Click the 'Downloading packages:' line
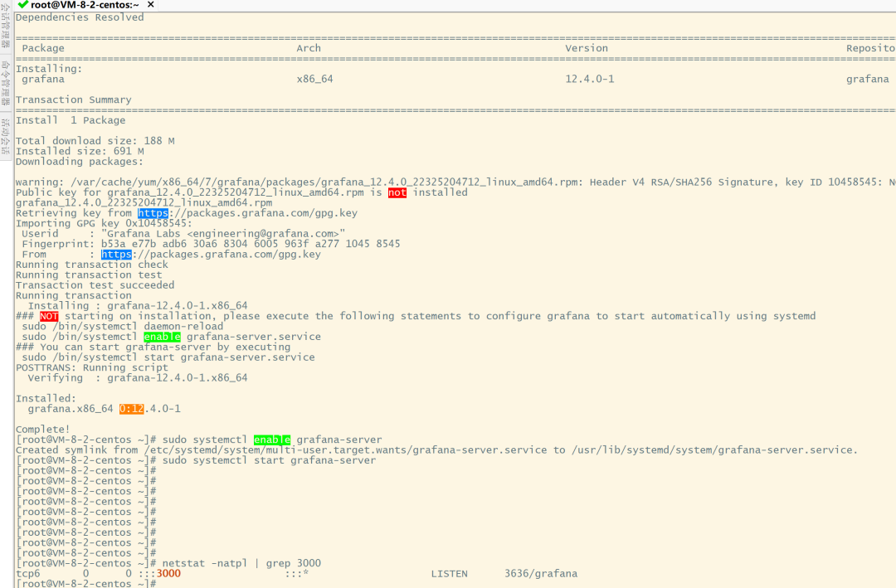Screen dimensions: 896x588 [80, 161]
